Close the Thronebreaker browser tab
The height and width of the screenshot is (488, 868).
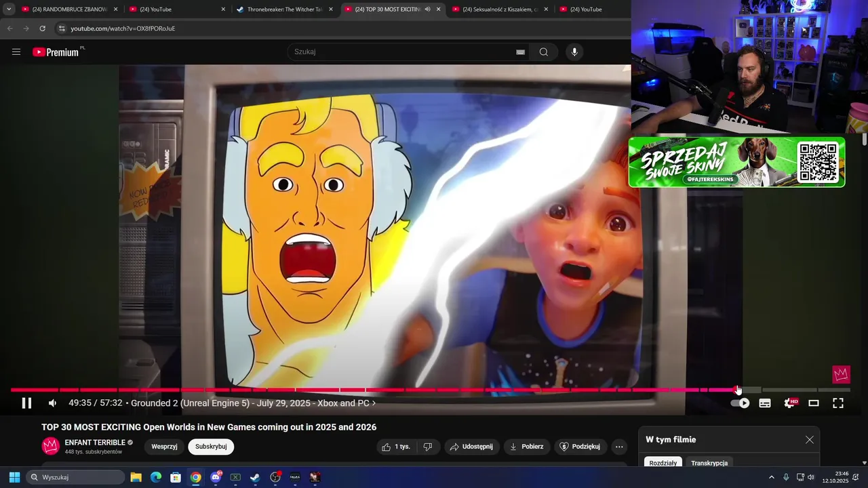coord(331,9)
